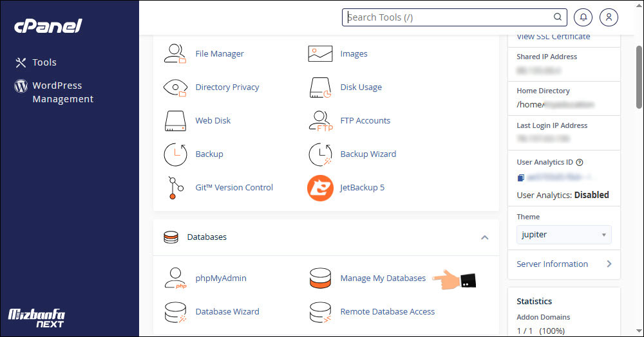Viewport: 644px width, 337px height.
Task: Open the Backup Wizard link
Action: pos(368,154)
